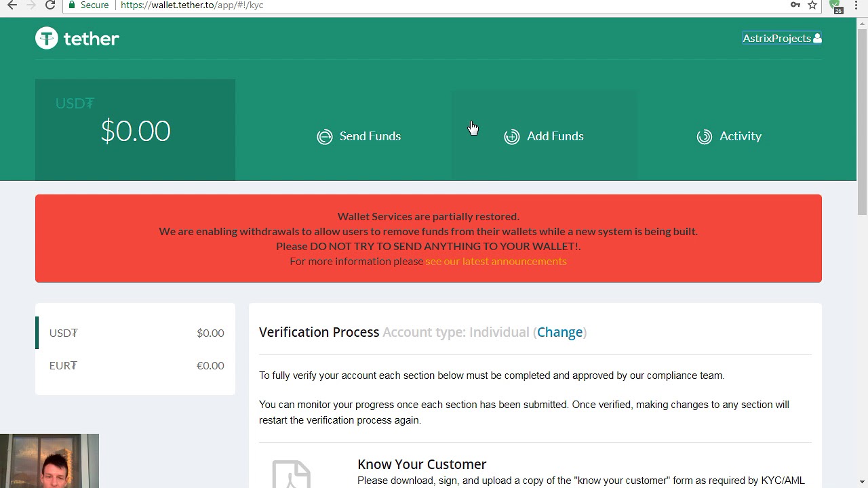Click the Know Your Customer document icon
Image resolution: width=868 pixels, height=488 pixels.
coord(292,474)
